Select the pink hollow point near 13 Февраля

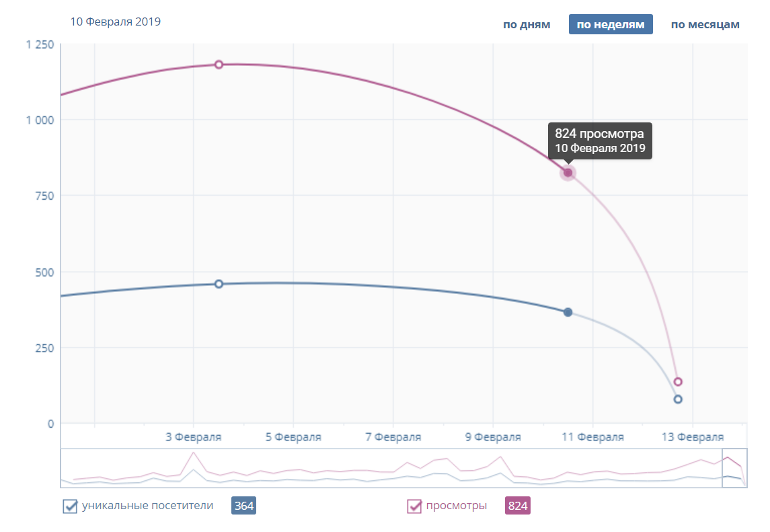point(678,382)
